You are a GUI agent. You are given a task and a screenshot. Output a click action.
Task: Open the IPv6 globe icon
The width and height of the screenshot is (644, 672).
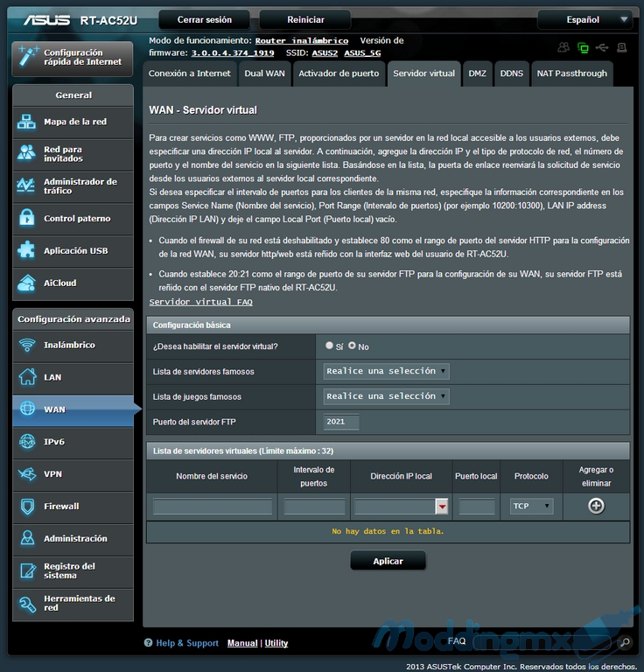[27, 441]
